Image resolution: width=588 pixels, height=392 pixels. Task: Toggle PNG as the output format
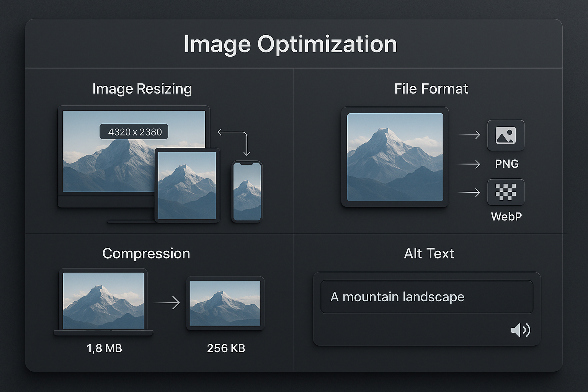point(505,135)
